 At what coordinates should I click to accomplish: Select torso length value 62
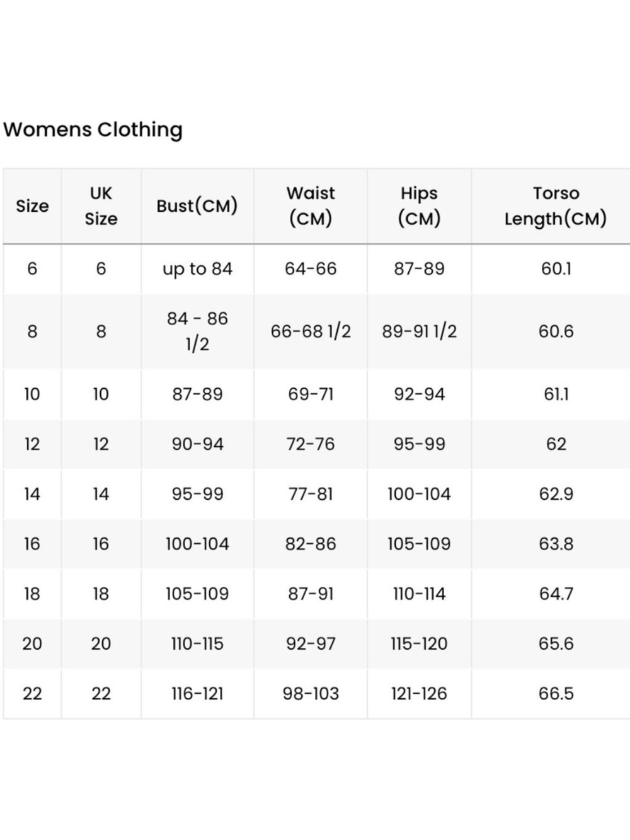556,444
